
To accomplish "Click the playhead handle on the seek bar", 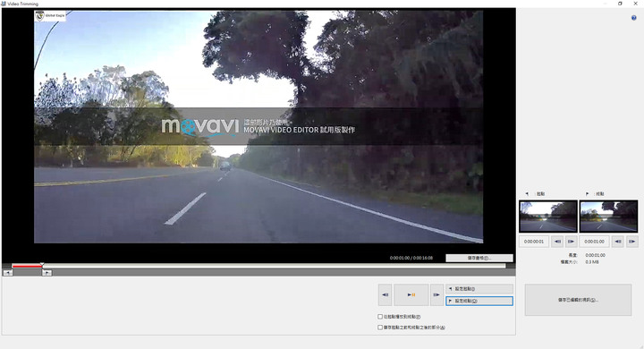I will [x=42, y=265].
